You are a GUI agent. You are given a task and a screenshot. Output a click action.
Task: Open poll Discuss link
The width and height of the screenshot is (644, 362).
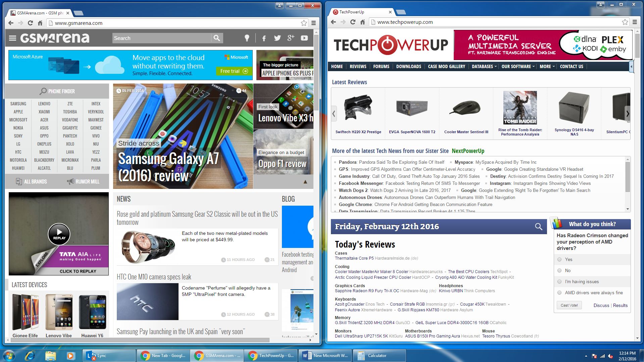601,305
